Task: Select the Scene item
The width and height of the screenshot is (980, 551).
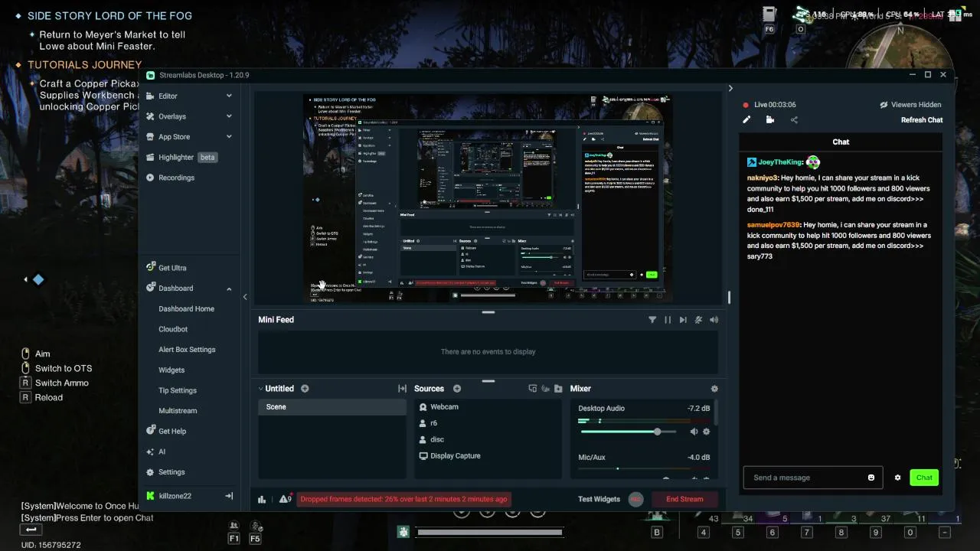Action: (332, 407)
